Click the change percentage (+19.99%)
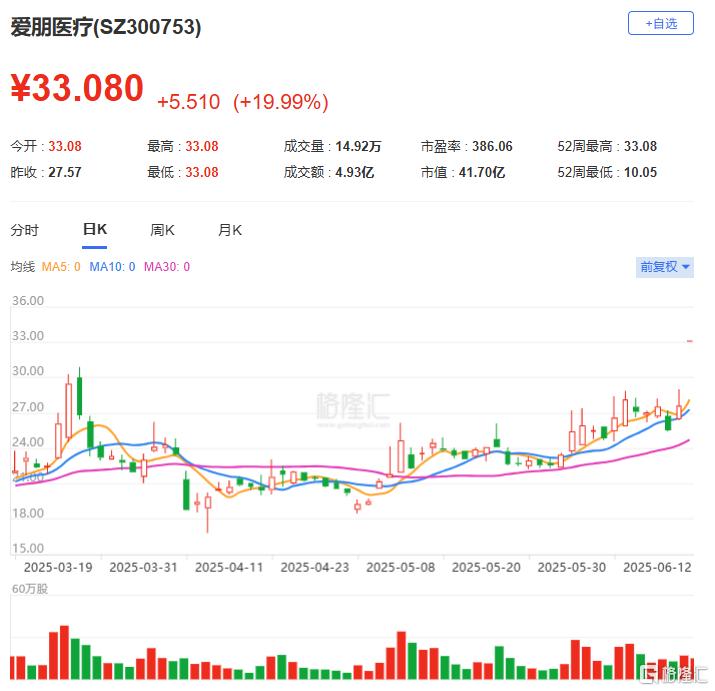The height and width of the screenshot is (691, 715). click(280, 102)
